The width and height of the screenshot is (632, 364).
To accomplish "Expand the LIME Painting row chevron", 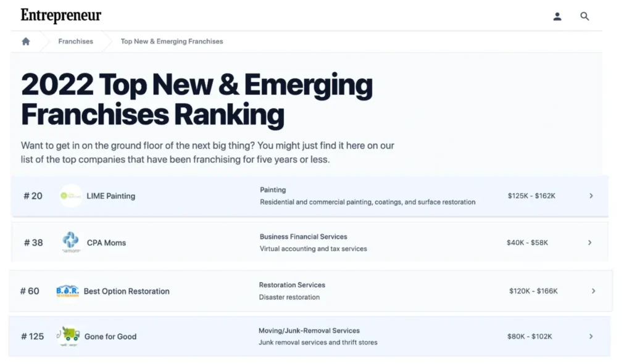I will tap(591, 196).
